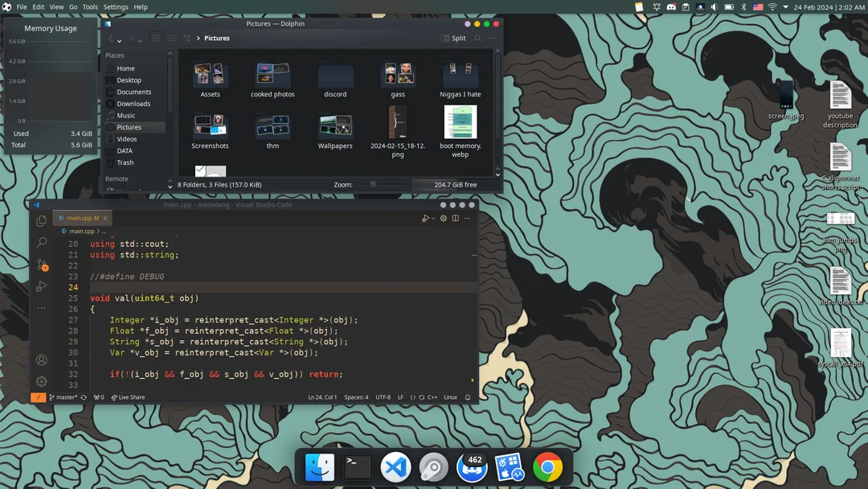Viewport: 868px width, 489px height.
Task: Open the Wallpapers folder
Action: pos(335,129)
